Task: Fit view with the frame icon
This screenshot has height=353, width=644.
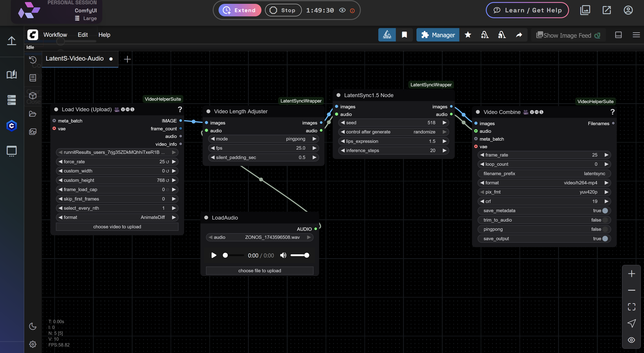Action: pos(631,307)
